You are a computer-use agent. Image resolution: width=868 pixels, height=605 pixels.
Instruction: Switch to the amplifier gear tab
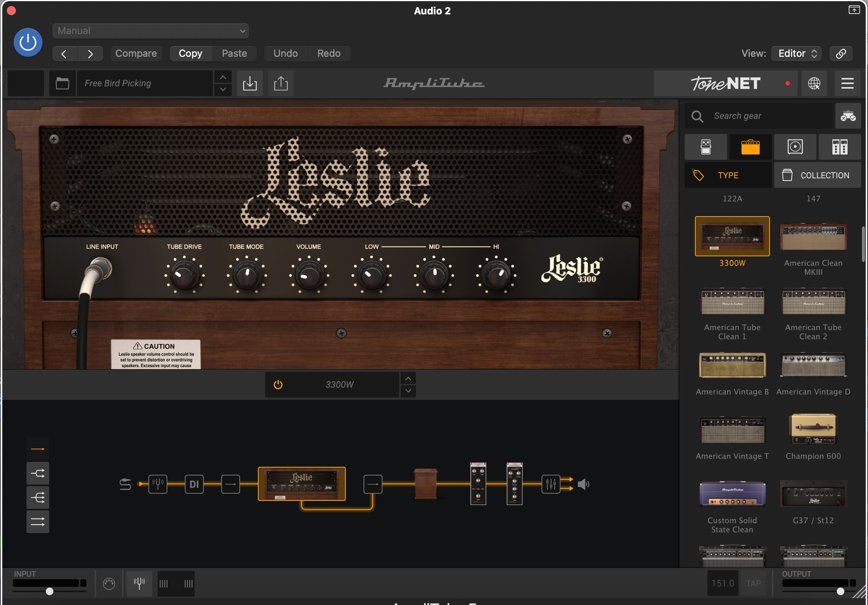point(750,147)
